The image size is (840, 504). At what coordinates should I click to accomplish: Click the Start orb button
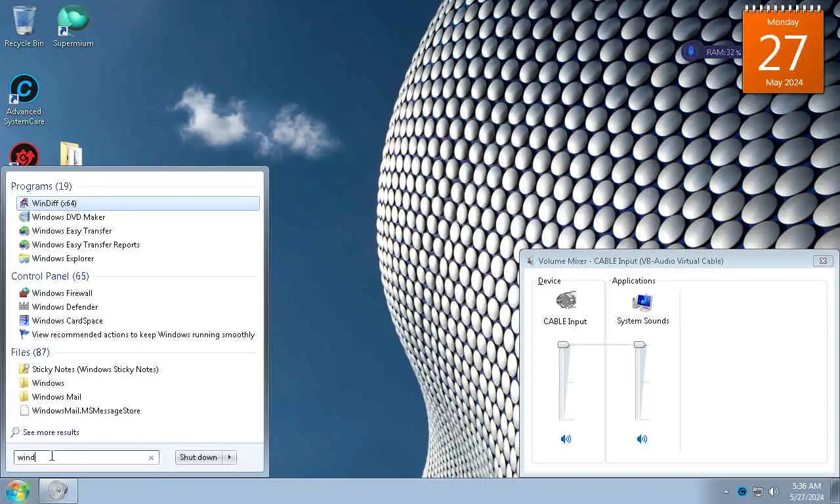click(18, 491)
